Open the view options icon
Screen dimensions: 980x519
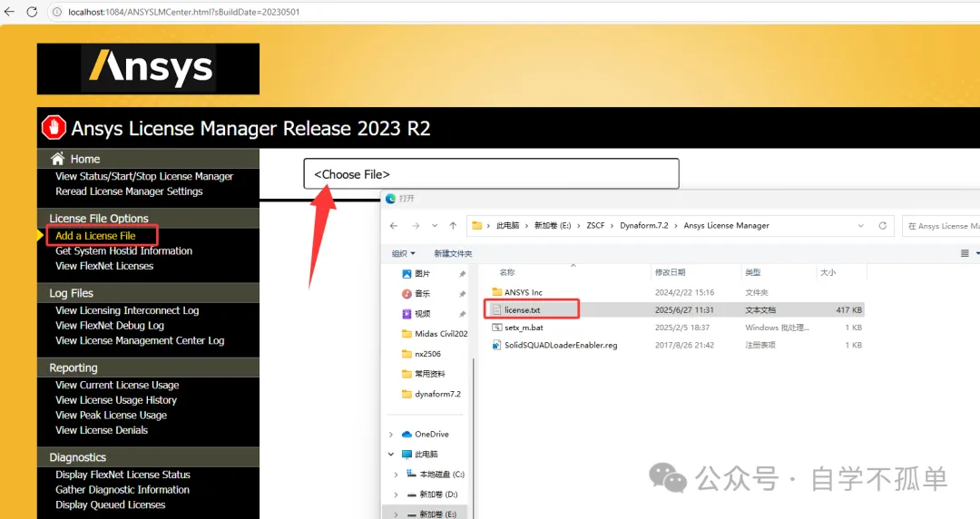[965, 253]
